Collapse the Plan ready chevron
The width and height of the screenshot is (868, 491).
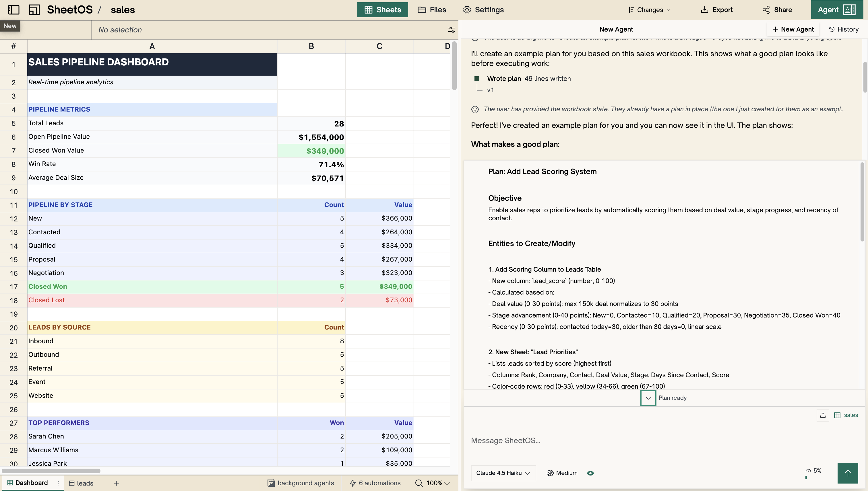point(648,398)
